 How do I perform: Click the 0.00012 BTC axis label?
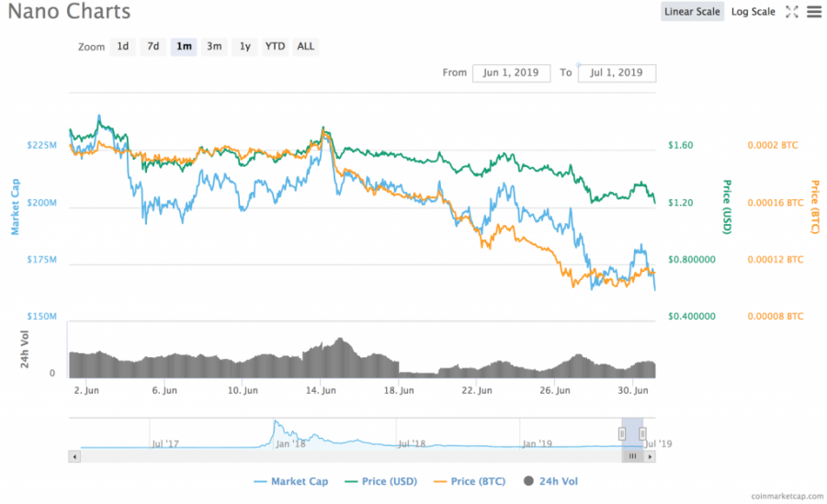(776, 260)
